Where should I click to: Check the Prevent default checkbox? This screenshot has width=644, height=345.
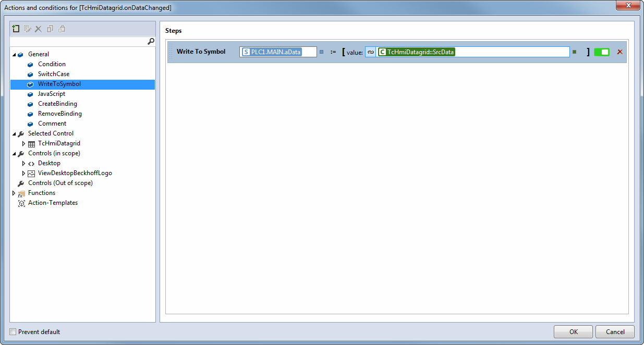tap(13, 331)
